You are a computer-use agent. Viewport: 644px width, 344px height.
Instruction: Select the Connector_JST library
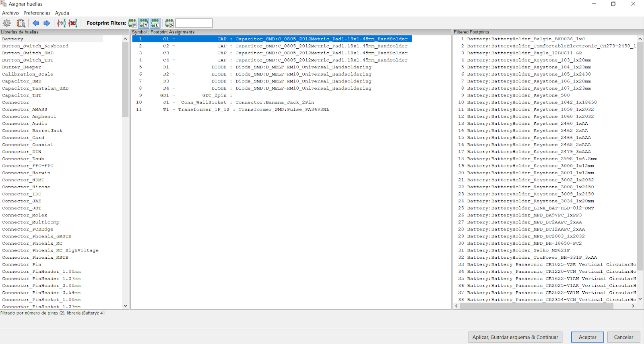point(22,208)
